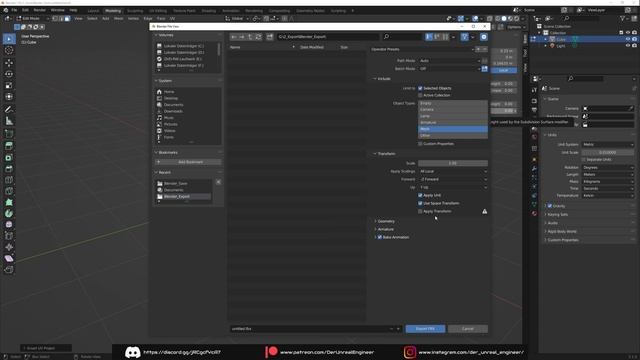Switch to UV Editing workspace tab
This screenshot has height=360, width=640.
[x=158, y=11]
